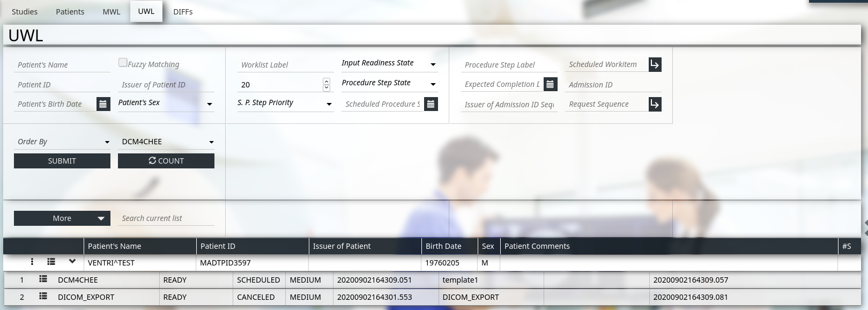This screenshot has width=868, height=310.
Task: Click Patient Comments column header
Action: click(669, 246)
